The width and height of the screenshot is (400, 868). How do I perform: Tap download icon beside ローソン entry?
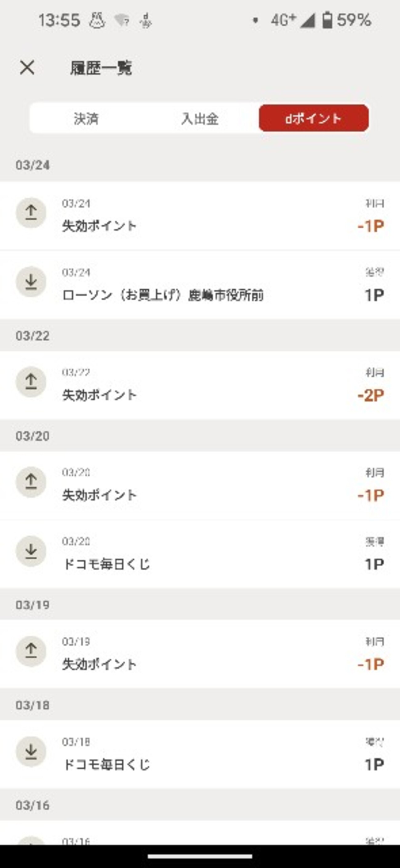31,282
